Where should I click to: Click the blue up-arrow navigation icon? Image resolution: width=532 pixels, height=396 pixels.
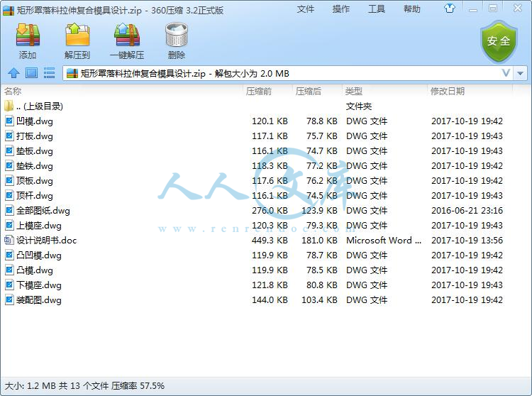[x=14, y=73]
